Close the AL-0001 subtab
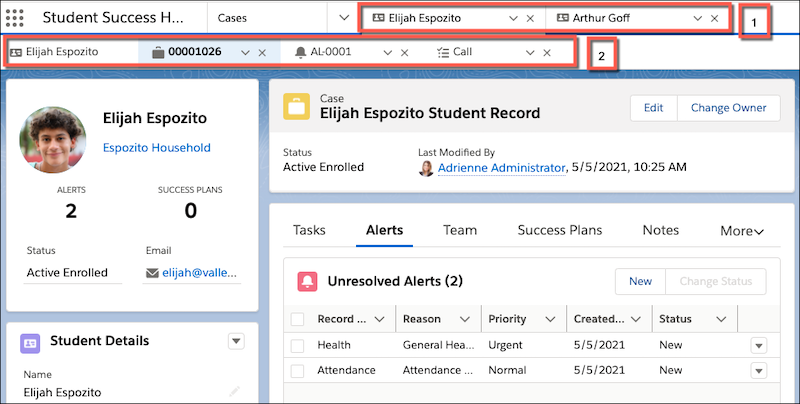This screenshot has width=800, height=404. tap(404, 53)
